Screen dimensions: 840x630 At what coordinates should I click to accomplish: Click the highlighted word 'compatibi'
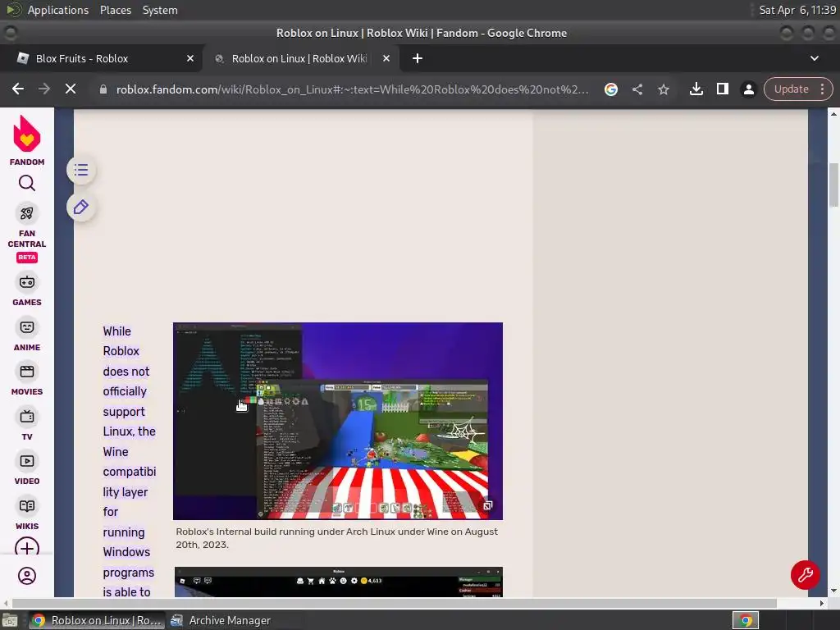click(x=130, y=472)
